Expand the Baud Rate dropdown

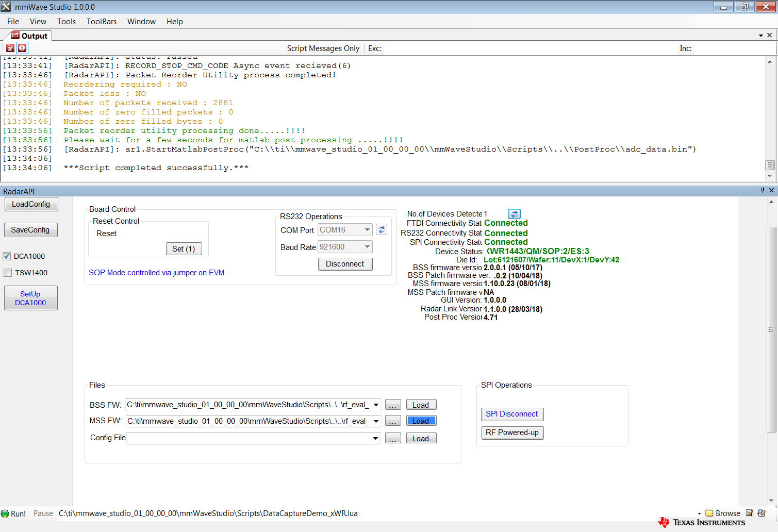[367, 247]
